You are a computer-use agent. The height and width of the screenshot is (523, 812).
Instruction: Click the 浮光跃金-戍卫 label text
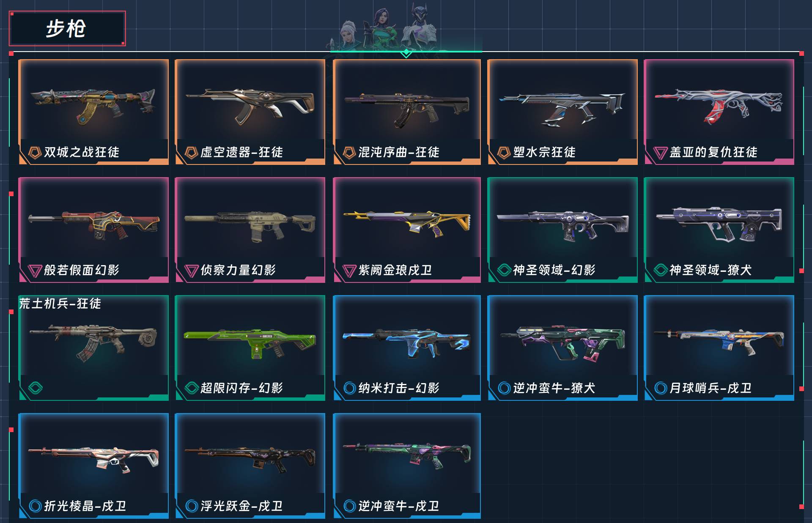(241, 506)
